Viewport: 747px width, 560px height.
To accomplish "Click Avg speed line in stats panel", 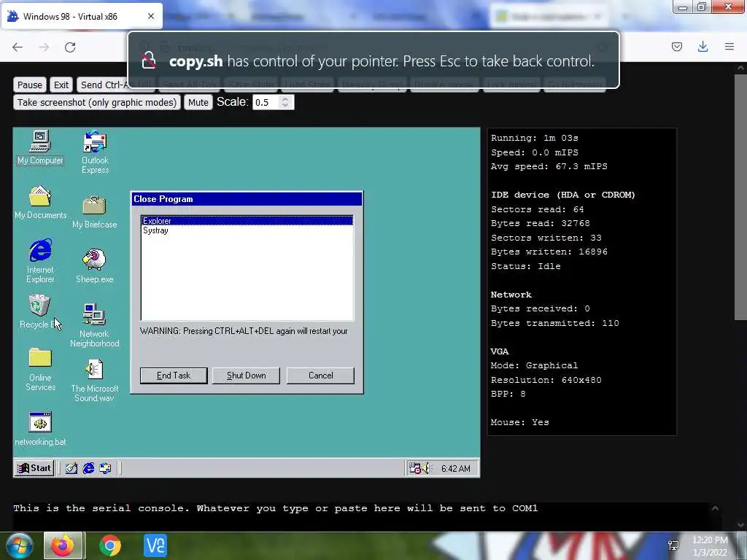I will (549, 167).
